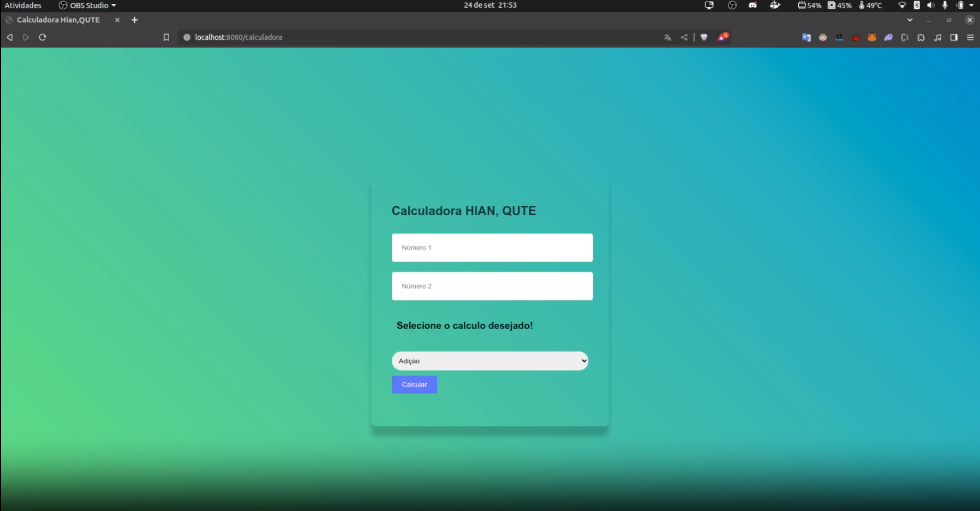Click the Selecione o calculo desejado! text
The image size is (980, 511).
pos(464,325)
